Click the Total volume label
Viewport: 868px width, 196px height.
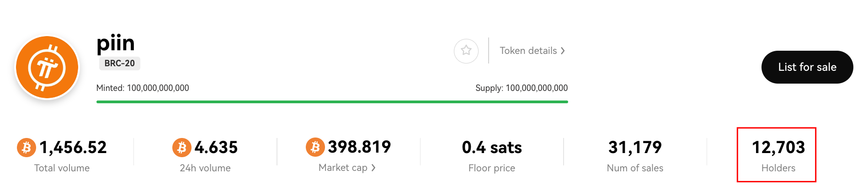coord(62,168)
